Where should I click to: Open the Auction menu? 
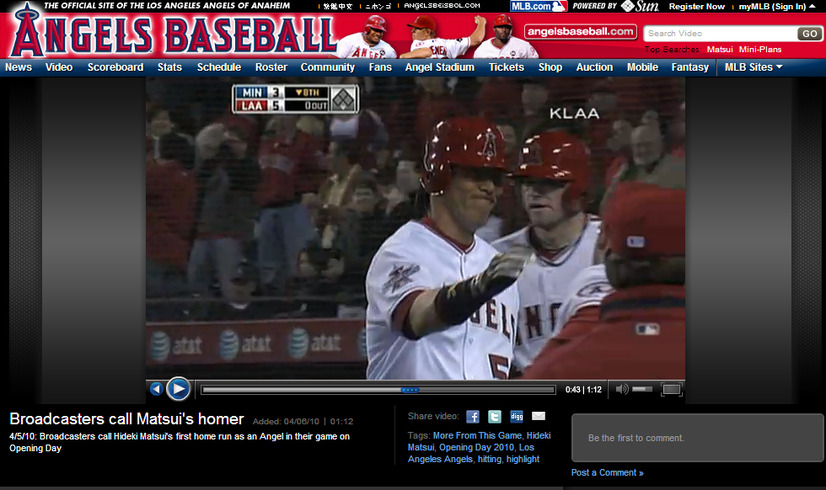click(594, 67)
